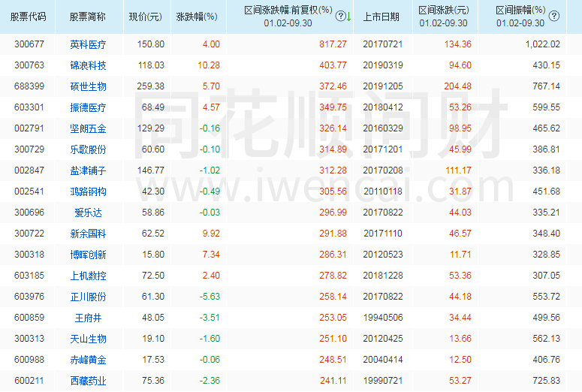Click help icon beside 区间振幅 header
The width and height of the screenshot is (582, 392).
coord(553,16)
